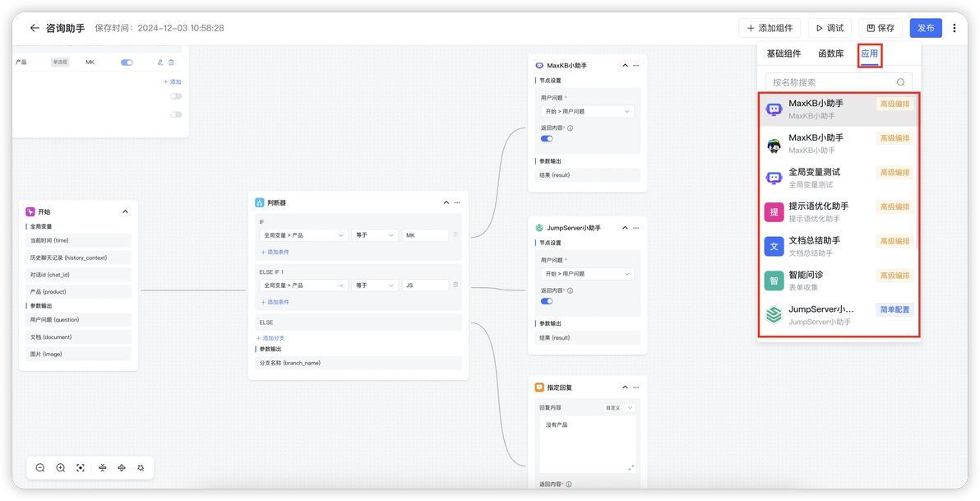Click the 返回内容 info icon in JumpServer小助手 node

point(570,291)
